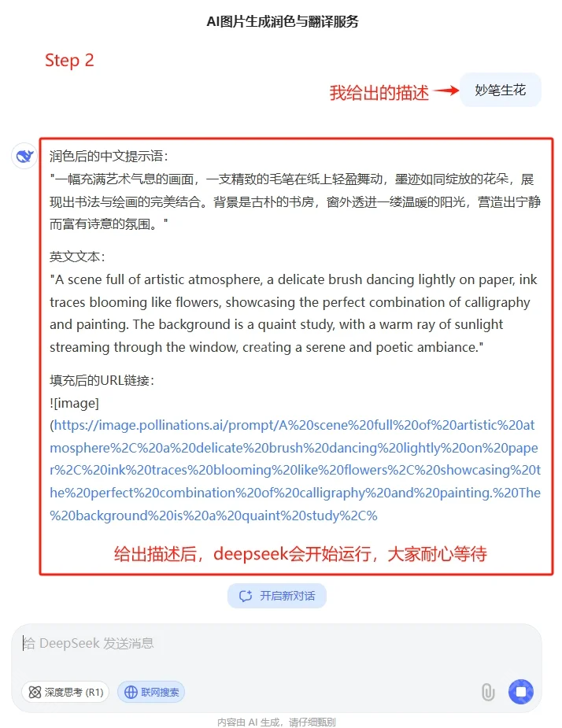Select the 妙笔生花 user message bubble

click(501, 90)
